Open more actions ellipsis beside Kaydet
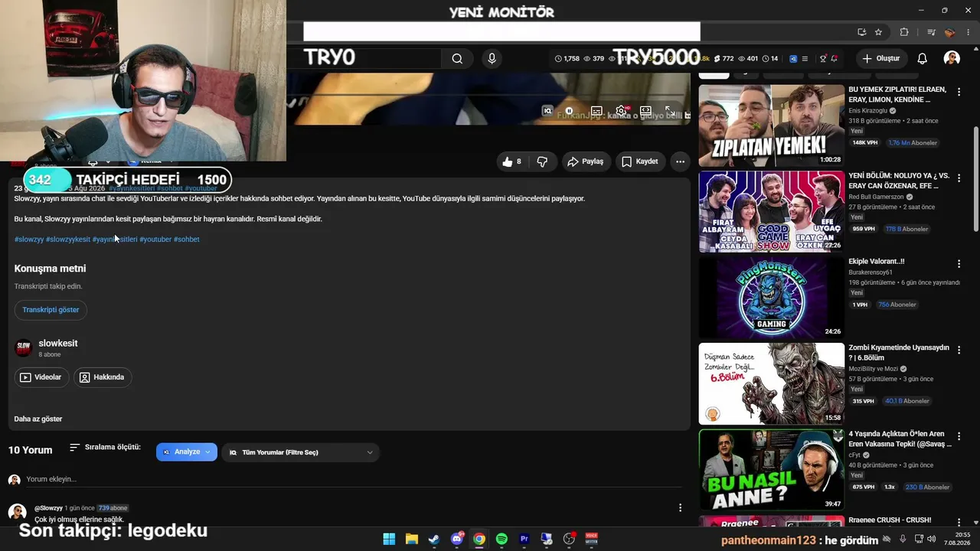Image resolution: width=980 pixels, height=551 pixels. 680,161
